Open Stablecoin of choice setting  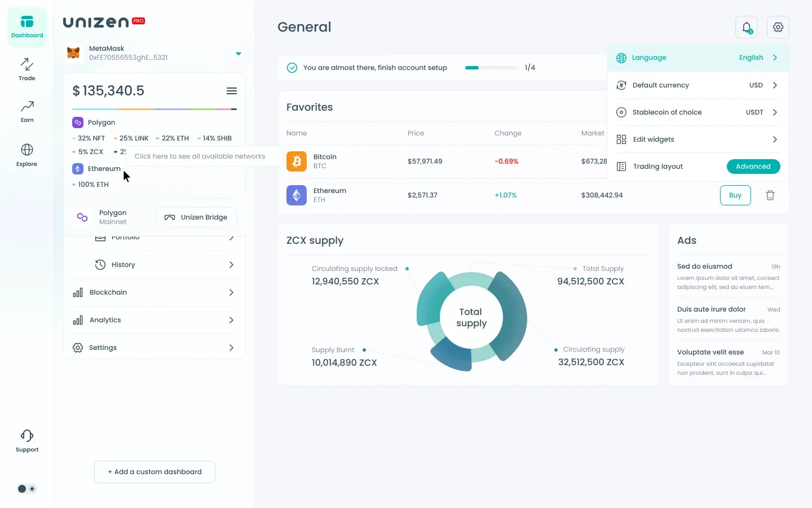point(698,112)
